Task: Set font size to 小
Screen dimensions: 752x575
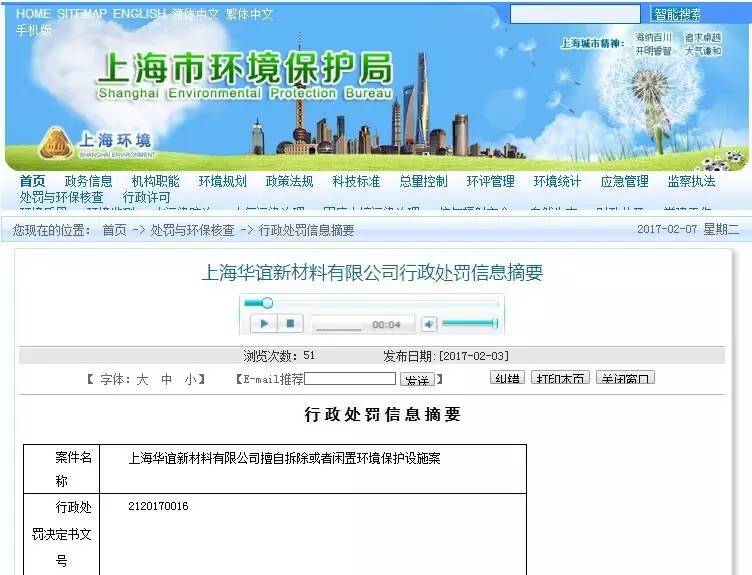Action: (190, 379)
